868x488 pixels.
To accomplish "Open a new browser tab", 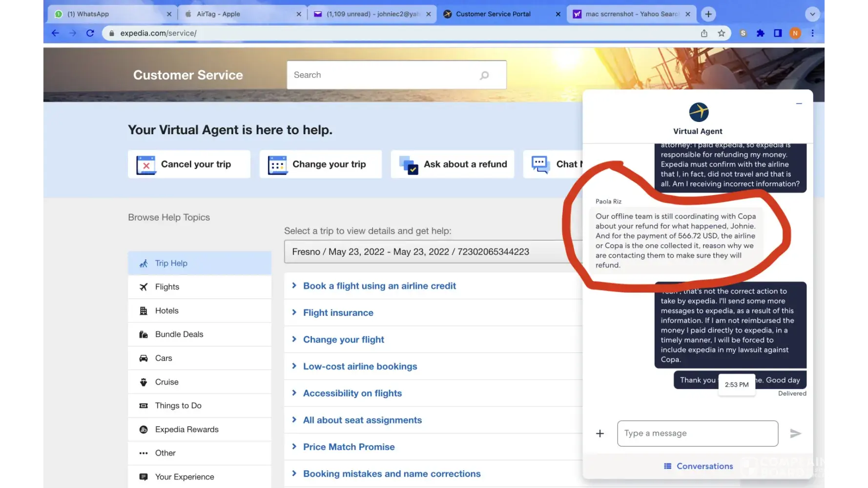I will click(x=708, y=14).
